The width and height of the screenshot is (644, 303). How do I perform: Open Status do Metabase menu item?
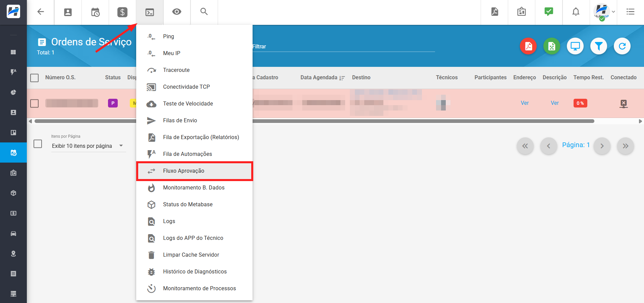click(x=194, y=204)
